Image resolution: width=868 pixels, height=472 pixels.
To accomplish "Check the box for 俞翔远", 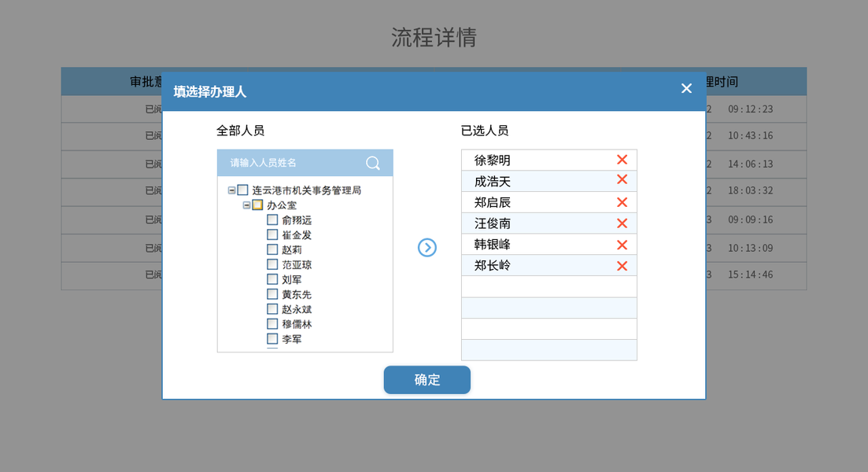I will point(272,220).
